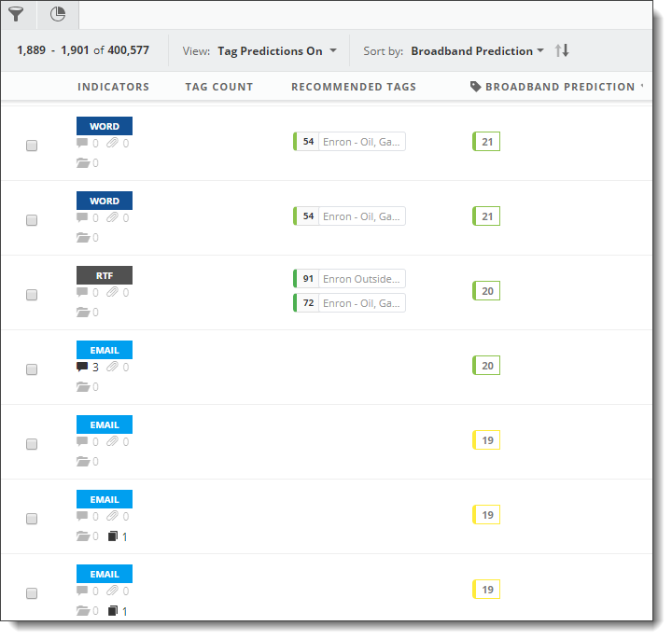Click the Tag Count column header
The height and width of the screenshot is (640, 672).
point(219,87)
